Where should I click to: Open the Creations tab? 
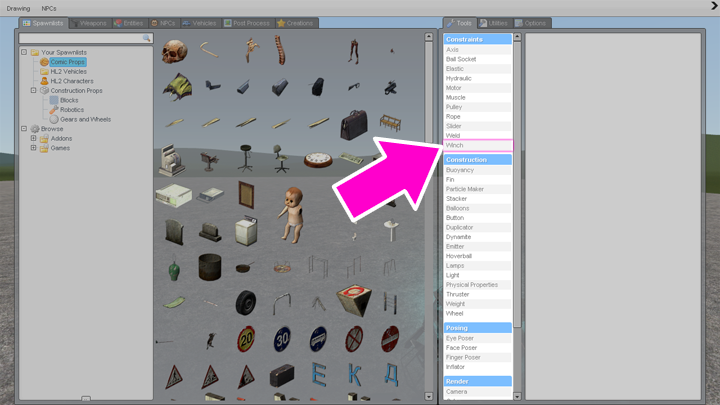pos(295,23)
